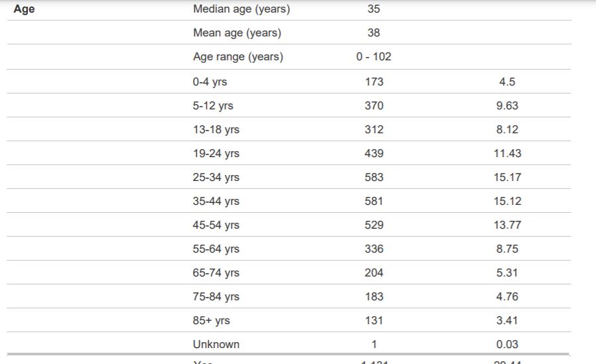Select the median age value 35
The image size is (596, 364).
coord(374,9)
